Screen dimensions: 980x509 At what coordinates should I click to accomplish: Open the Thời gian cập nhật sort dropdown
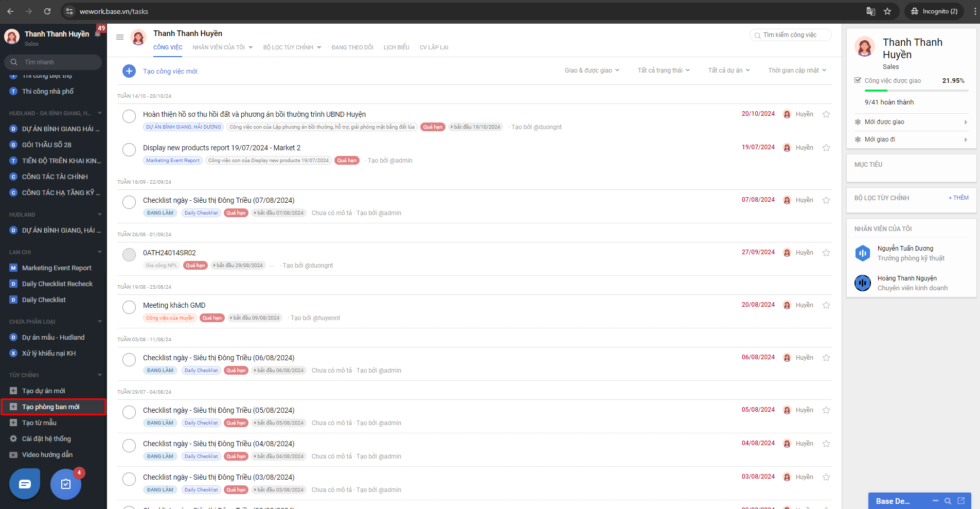pos(797,71)
